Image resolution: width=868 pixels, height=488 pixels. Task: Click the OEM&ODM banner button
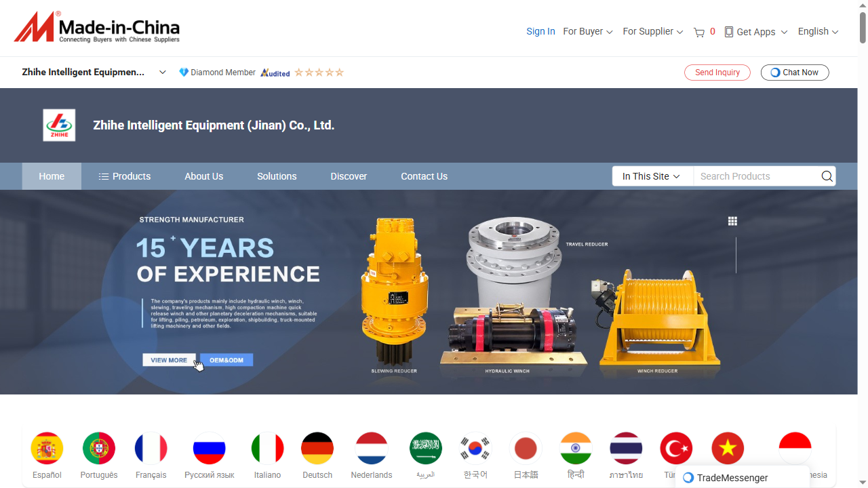[226, 360]
